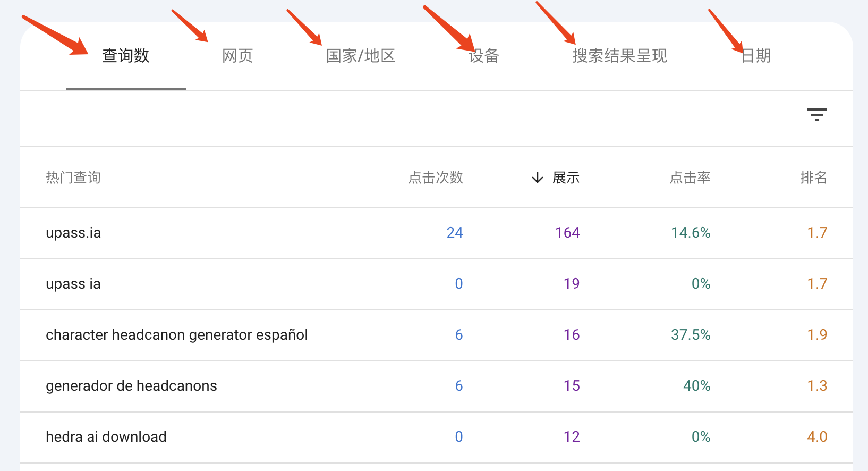
Task: Switch to the 网页 tab
Action: point(237,55)
